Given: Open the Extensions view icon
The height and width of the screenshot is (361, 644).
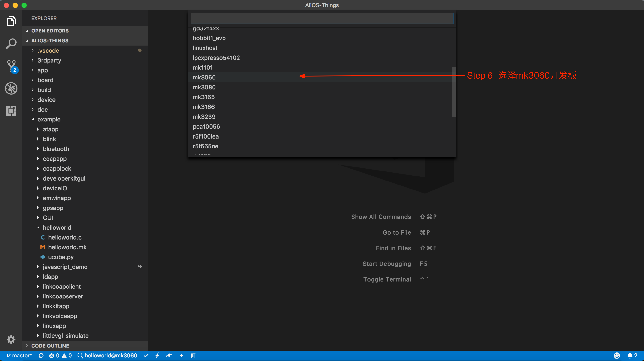Looking at the screenshot, I should coord(11,110).
